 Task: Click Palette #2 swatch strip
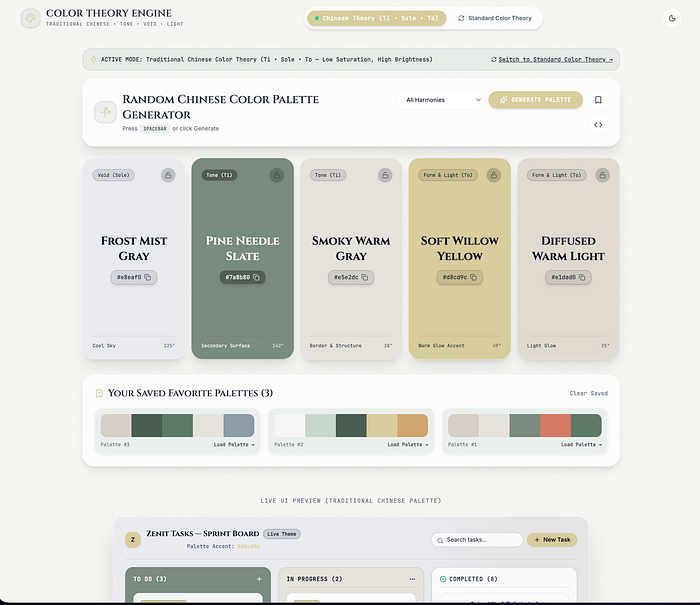coord(351,426)
